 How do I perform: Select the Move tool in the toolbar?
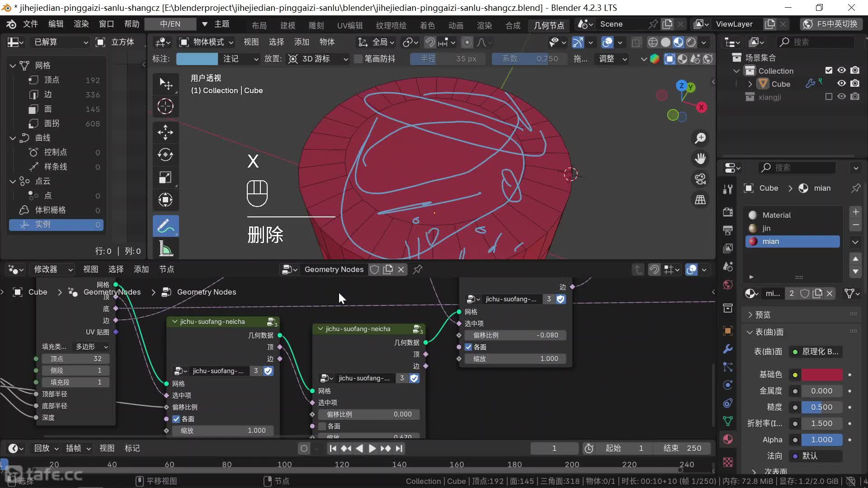pos(165,132)
